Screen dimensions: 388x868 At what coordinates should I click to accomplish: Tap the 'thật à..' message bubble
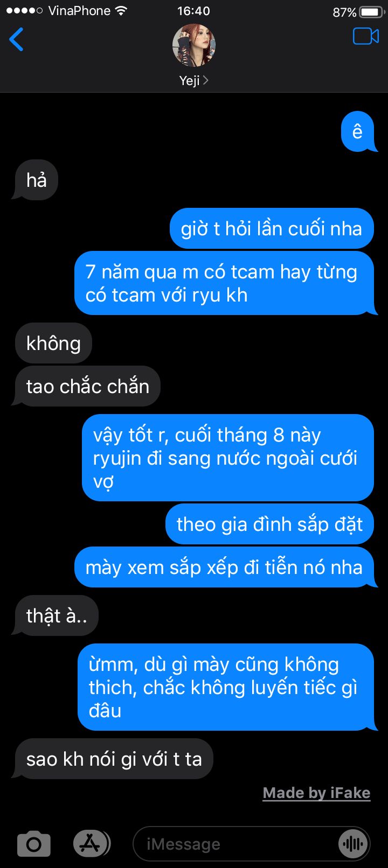tap(56, 615)
